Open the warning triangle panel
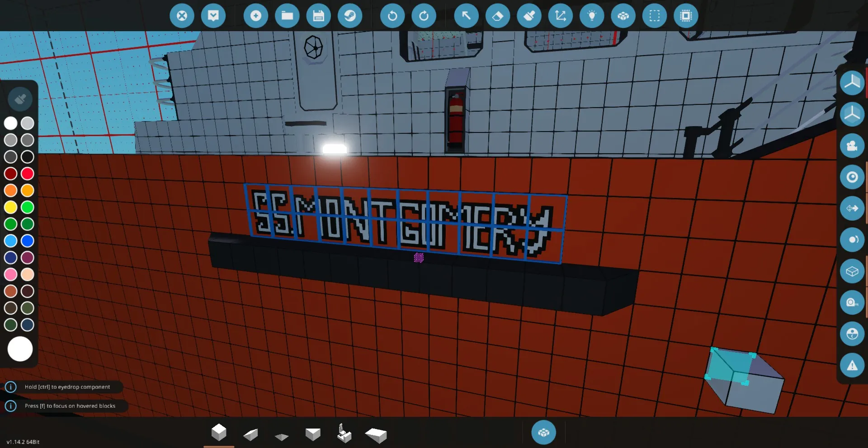Screen dimensions: 868x448 (x=852, y=365)
